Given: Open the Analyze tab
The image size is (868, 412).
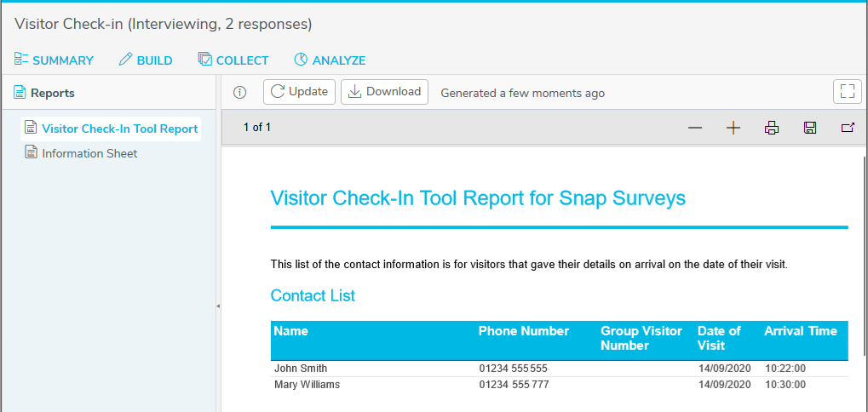Looking at the screenshot, I should click(x=330, y=60).
